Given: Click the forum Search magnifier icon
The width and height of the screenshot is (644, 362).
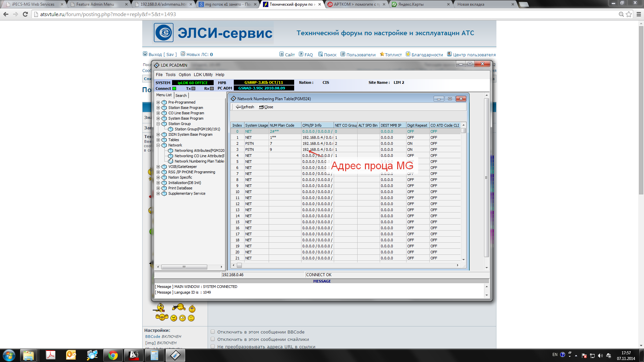Looking at the screenshot, I should (320, 54).
